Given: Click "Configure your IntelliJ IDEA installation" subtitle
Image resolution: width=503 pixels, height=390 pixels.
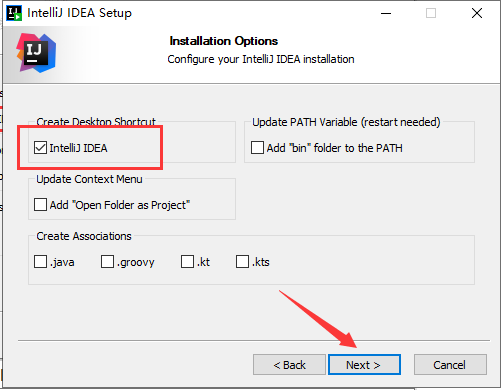Looking at the screenshot, I should click(x=261, y=59).
